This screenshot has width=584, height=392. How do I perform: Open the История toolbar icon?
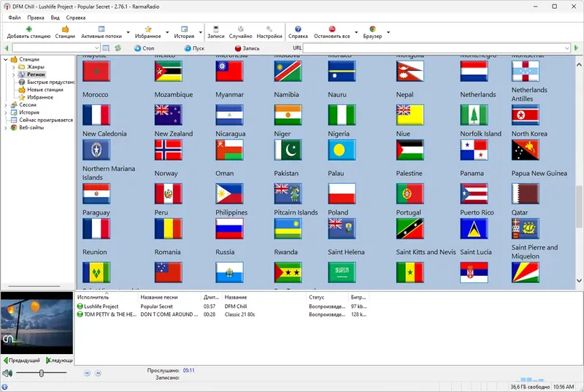[x=184, y=32]
